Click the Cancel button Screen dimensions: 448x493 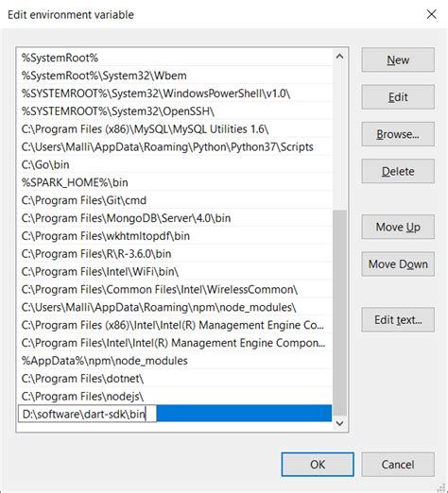point(398,465)
